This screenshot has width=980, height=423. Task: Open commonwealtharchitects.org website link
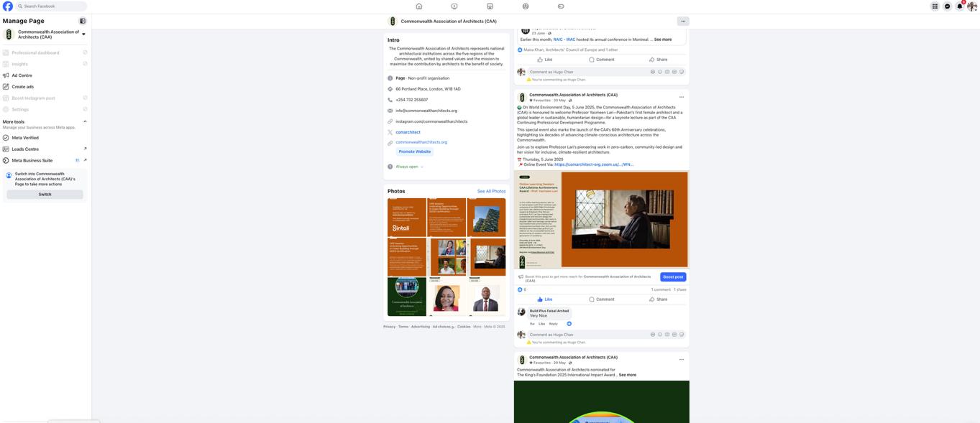(421, 142)
